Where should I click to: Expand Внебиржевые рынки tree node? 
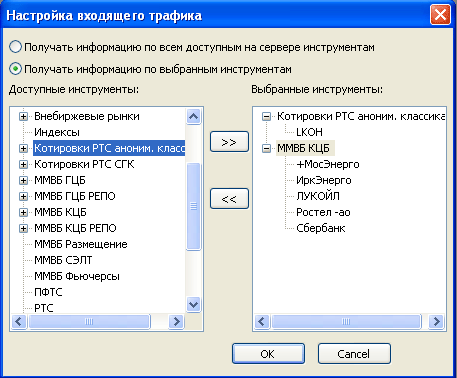(x=23, y=116)
